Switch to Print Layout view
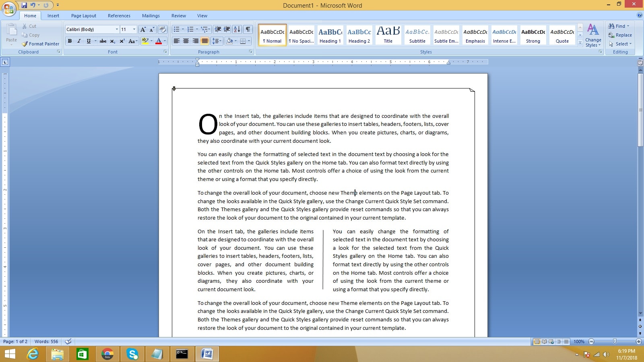The height and width of the screenshot is (362, 644). pos(537,341)
